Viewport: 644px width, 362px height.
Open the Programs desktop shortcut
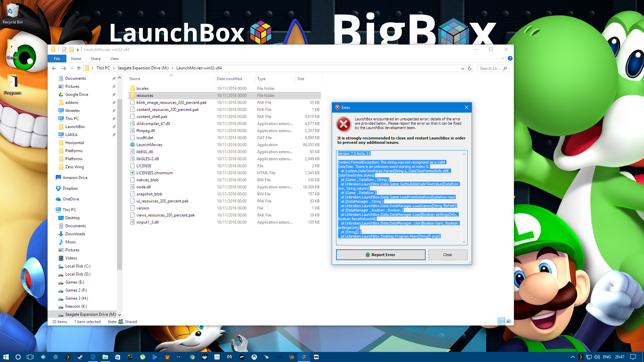pos(13,85)
